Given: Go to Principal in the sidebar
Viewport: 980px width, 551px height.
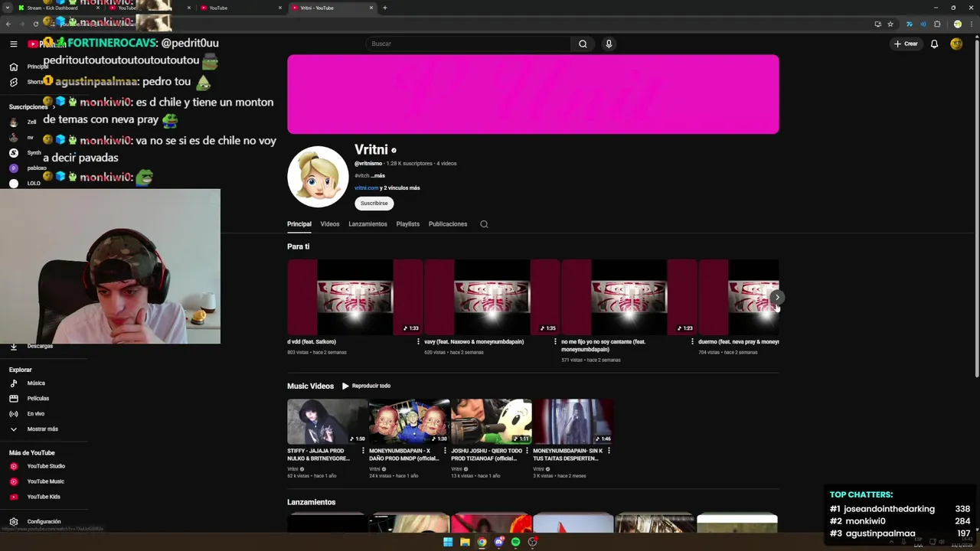Looking at the screenshot, I should pyautogui.click(x=28, y=67).
